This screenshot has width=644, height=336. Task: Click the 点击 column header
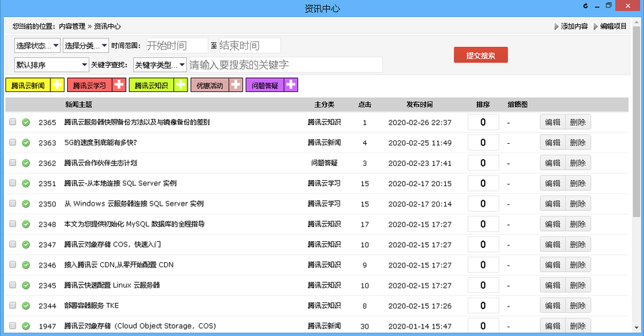tap(365, 105)
